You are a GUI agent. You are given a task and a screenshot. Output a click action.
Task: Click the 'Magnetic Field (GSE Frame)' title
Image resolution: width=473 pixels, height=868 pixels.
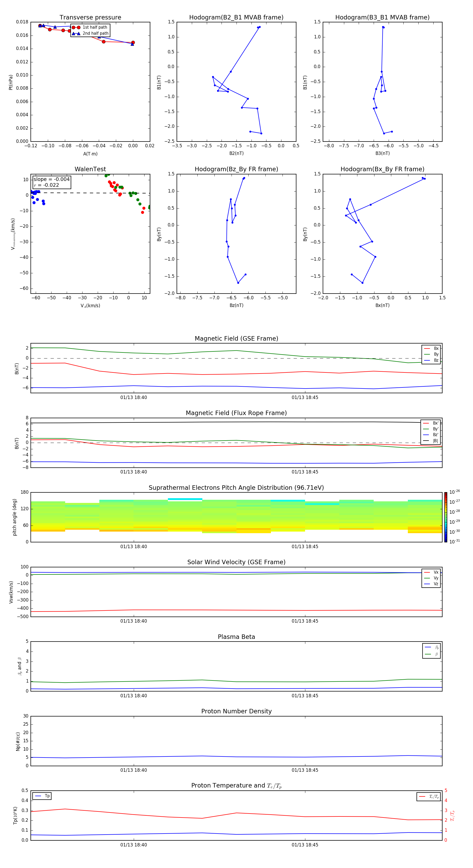[236, 339]
